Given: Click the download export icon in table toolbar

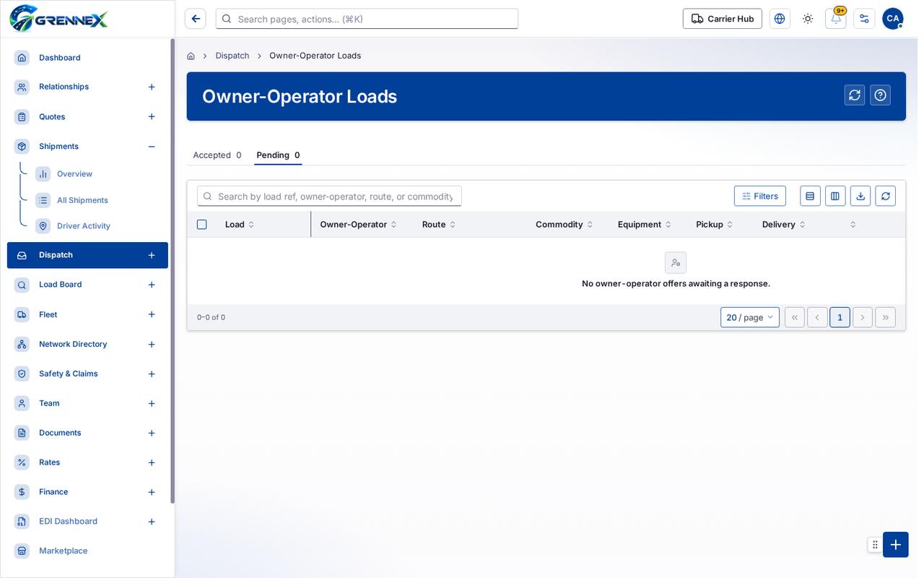Looking at the screenshot, I should coord(860,196).
